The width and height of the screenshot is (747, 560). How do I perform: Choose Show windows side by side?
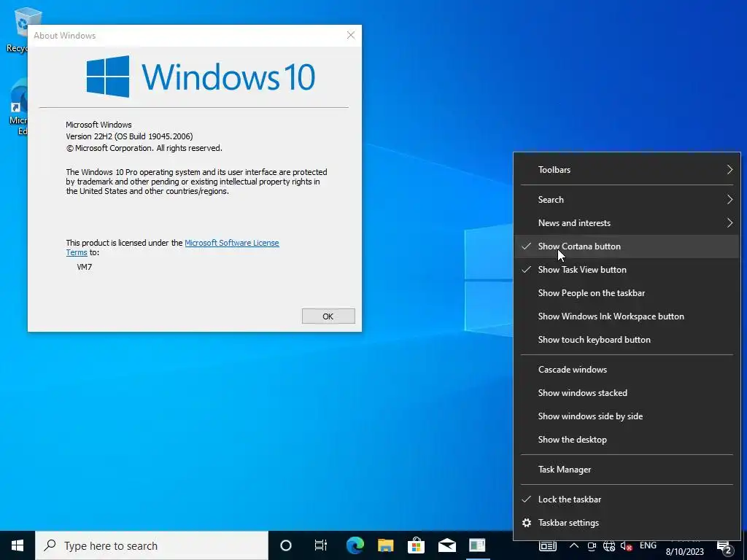(627, 416)
